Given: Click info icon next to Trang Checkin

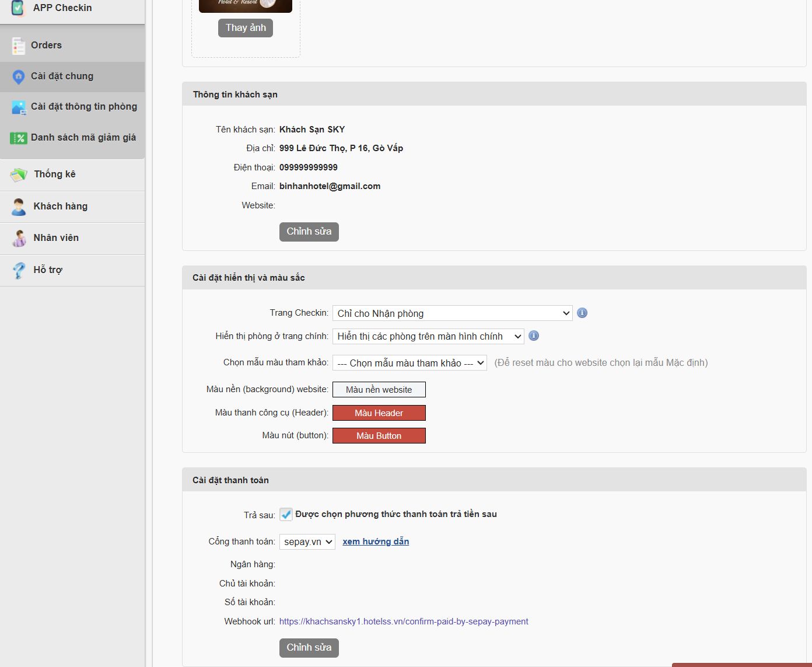Looking at the screenshot, I should (x=582, y=313).
